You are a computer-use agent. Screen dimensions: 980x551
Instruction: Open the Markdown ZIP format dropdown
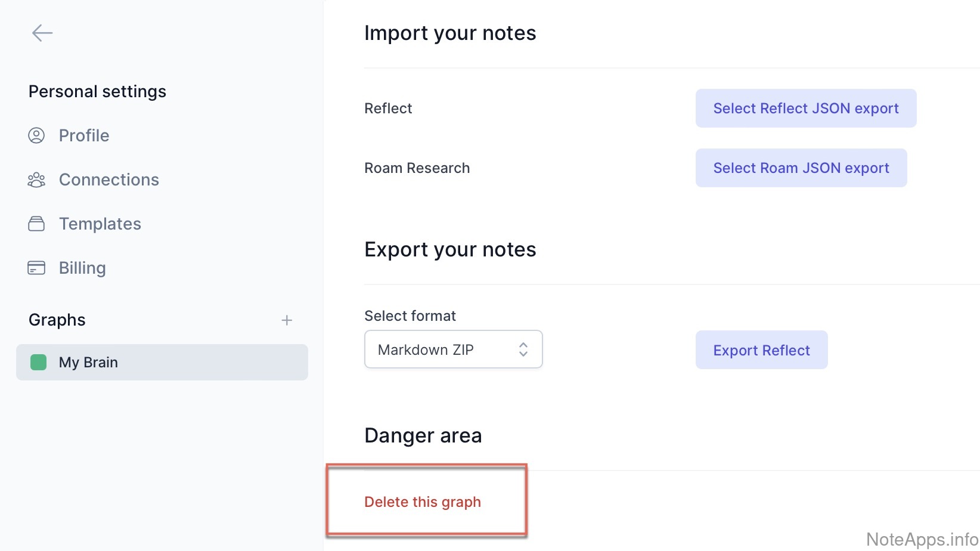pyautogui.click(x=453, y=349)
